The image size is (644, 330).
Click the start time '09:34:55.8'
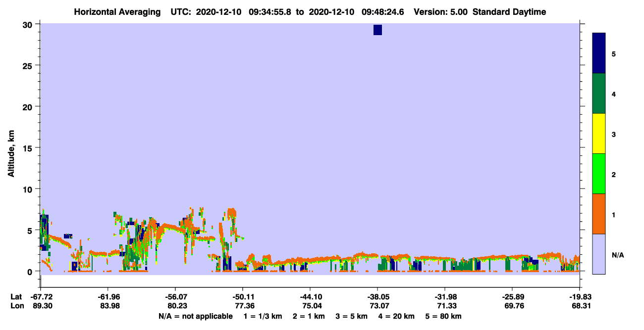click(x=270, y=12)
